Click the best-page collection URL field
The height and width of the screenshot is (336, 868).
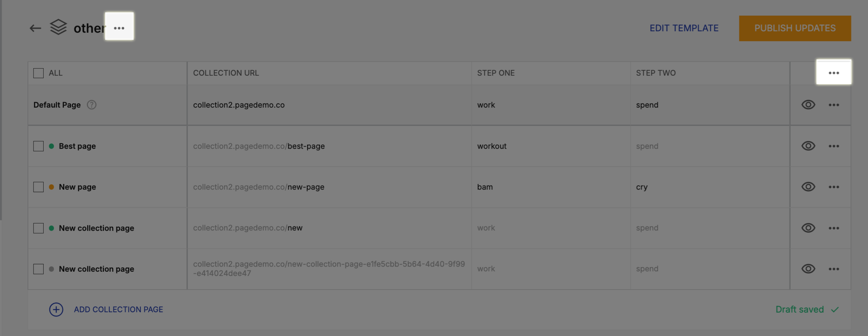[x=259, y=146]
